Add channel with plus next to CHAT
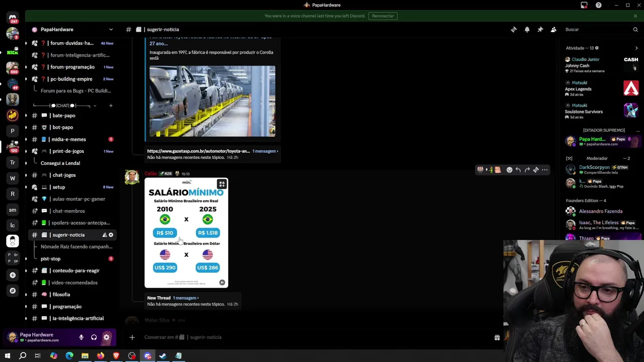 point(111,106)
